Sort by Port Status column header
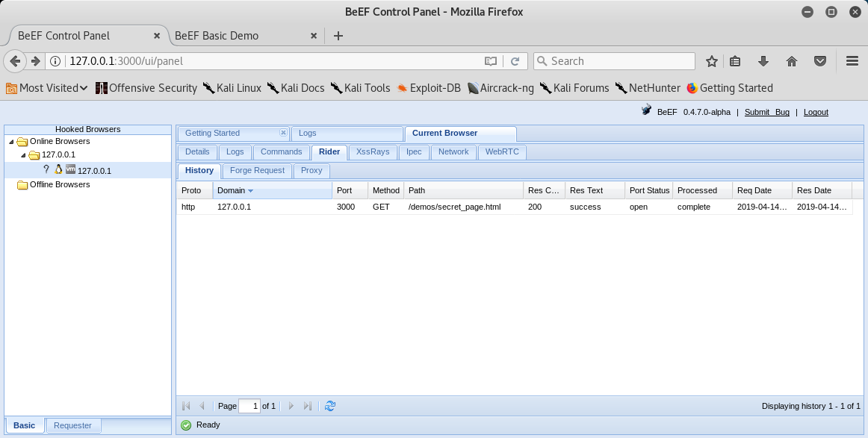The image size is (868, 438). 649,191
